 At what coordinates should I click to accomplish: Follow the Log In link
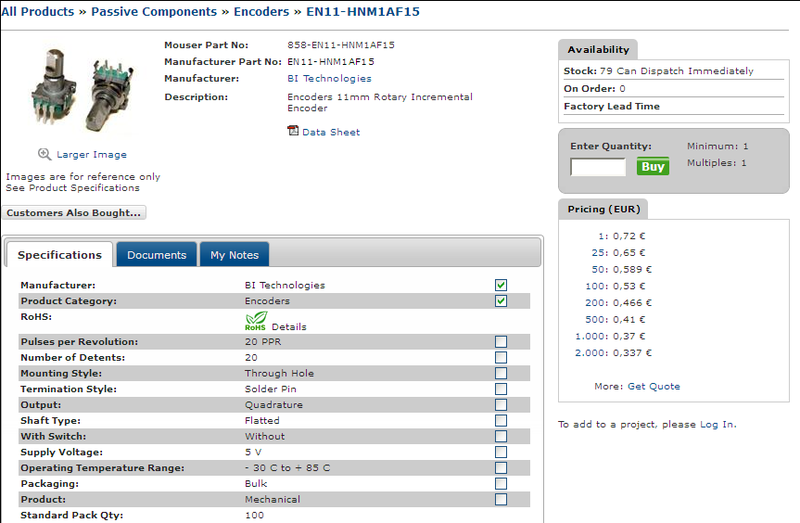(x=717, y=425)
